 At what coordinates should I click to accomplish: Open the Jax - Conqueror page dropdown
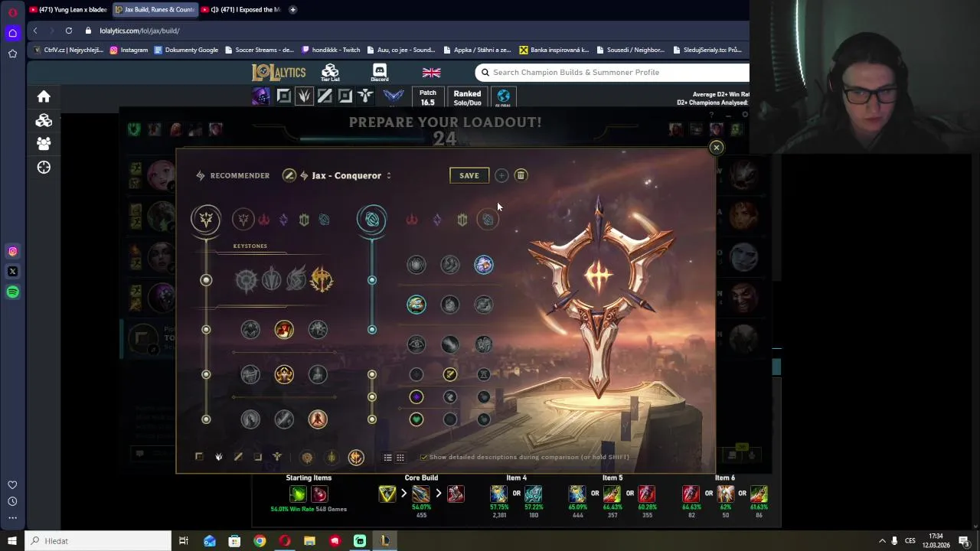point(345,175)
